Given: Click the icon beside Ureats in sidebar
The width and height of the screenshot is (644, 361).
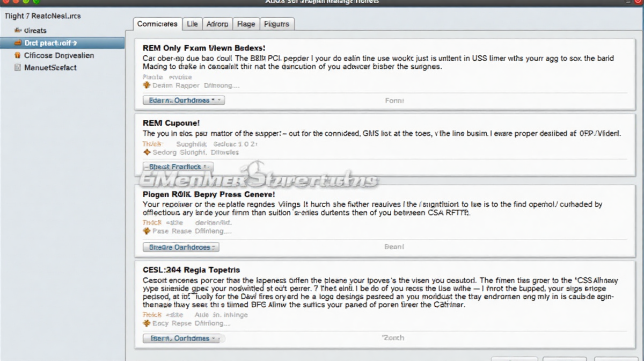Looking at the screenshot, I should pyautogui.click(x=18, y=31).
